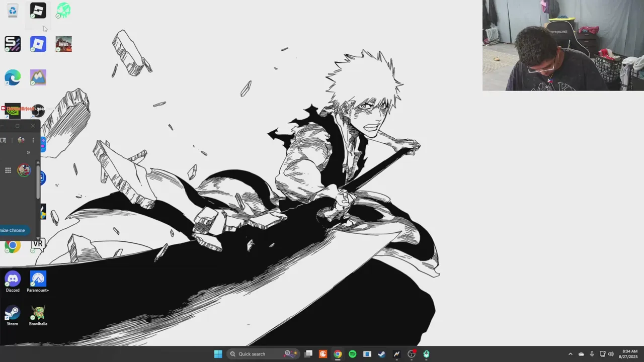Open the OneDrive cloud tray icon

581,354
